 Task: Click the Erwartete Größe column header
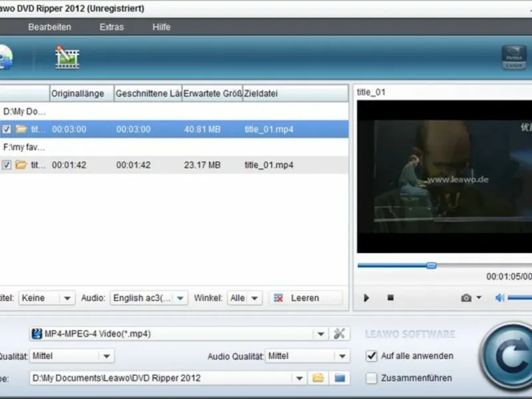pyautogui.click(x=212, y=93)
